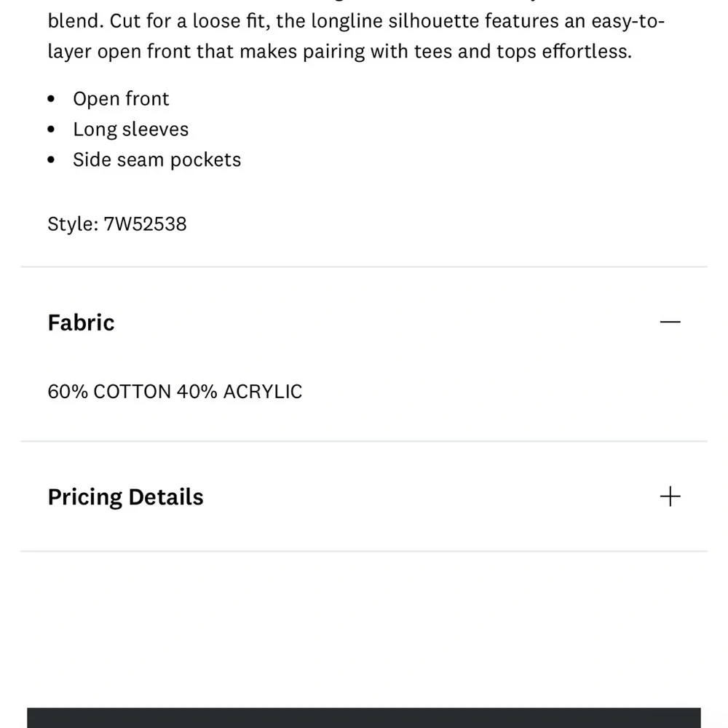Screen dimensions: 728x728
Task: Click the bullet dot beside Open front
Action: [x=51, y=99]
